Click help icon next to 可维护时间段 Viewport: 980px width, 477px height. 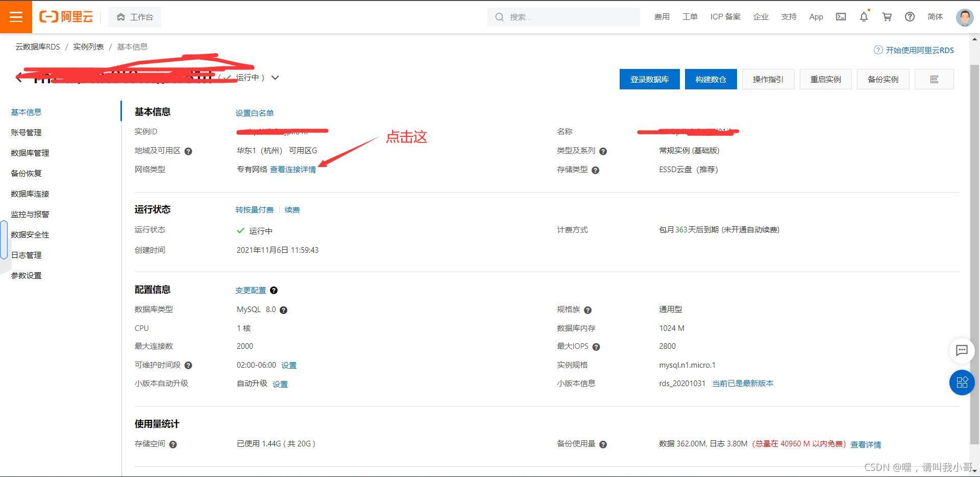click(x=188, y=365)
